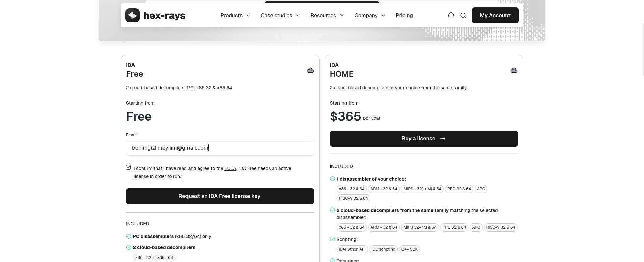Tick the EULA agreement checkbox
Image resolution: width=644 pixels, height=262 pixels.
pyautogui.click(x=128, y=167)
